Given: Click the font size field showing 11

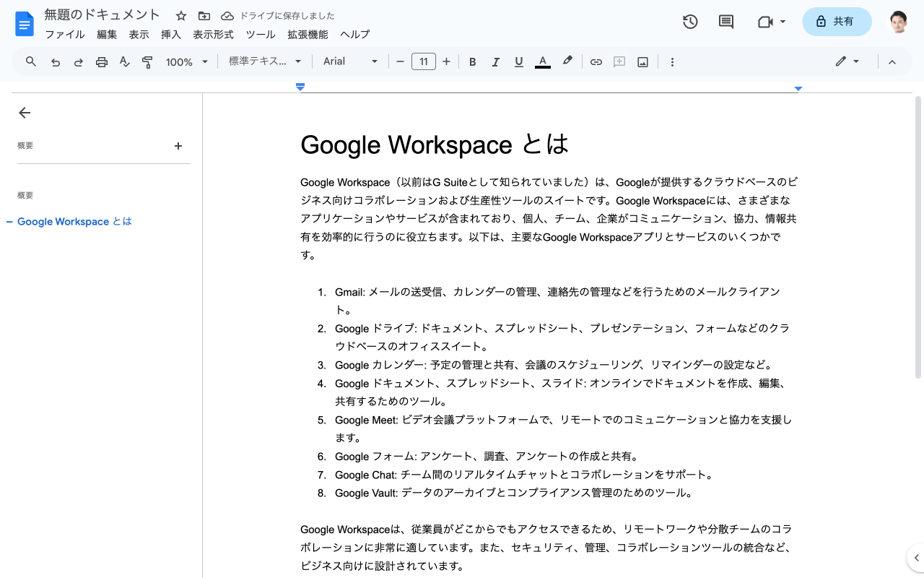Looking at the screenshot, I should pos(424,62).
